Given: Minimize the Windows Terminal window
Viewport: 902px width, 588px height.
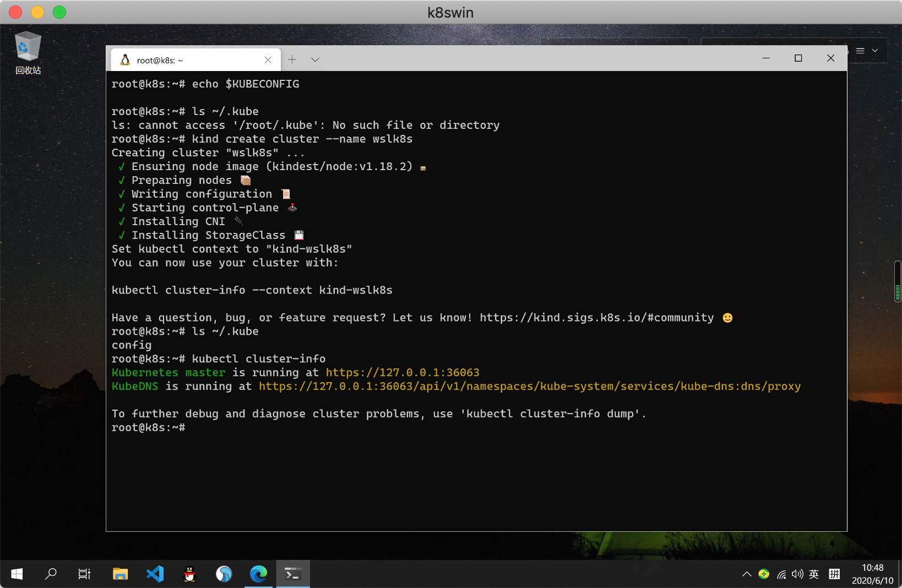Looking at the screenshot, I should pyautogui.click(x=766, y=58).
